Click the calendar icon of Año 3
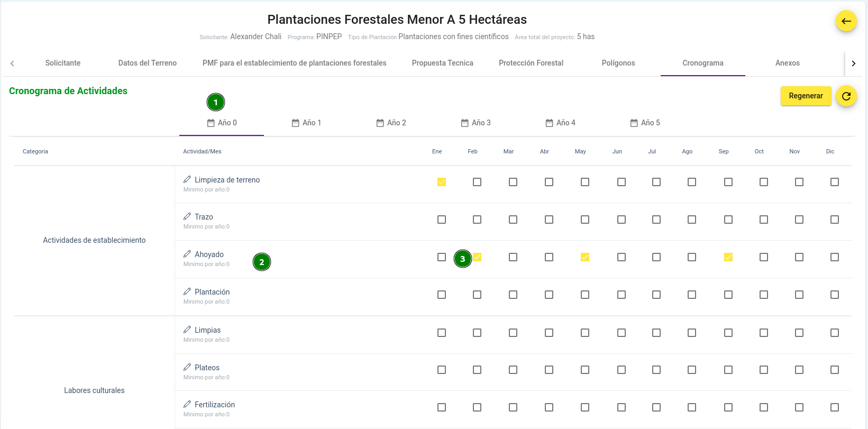Screen dimensions: 868x429 coord(464,123)
